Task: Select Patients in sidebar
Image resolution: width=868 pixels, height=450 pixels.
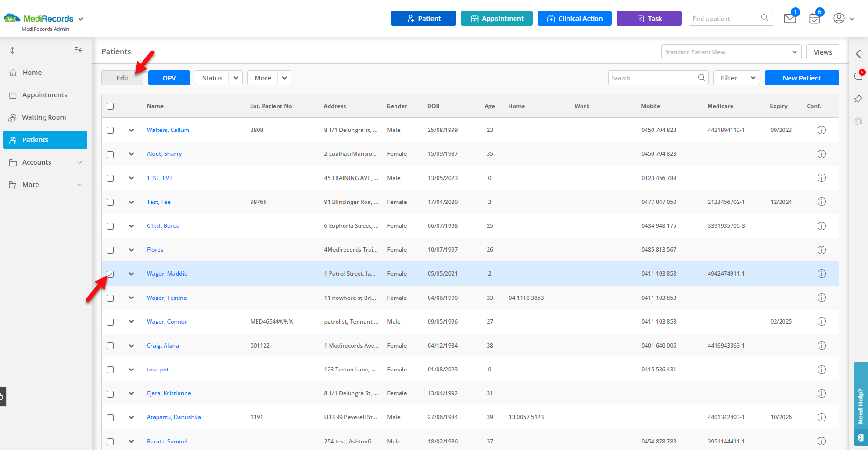Action: coord(45,140)
